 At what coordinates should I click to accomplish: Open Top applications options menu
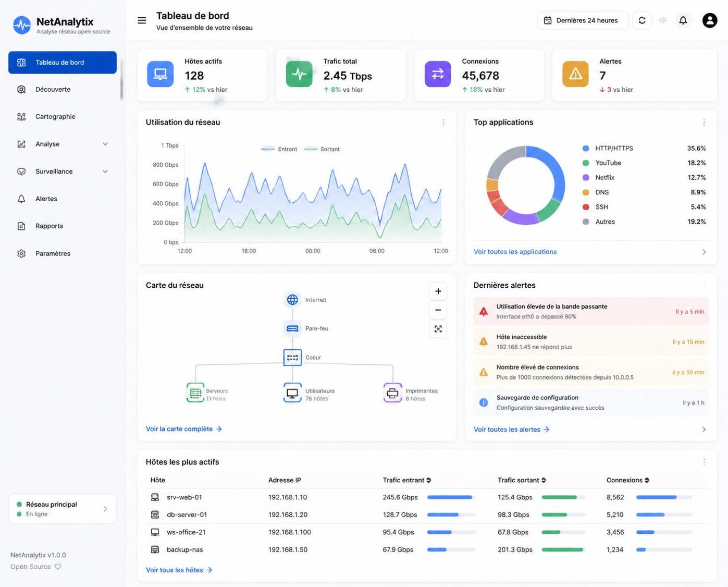[704, 123]
